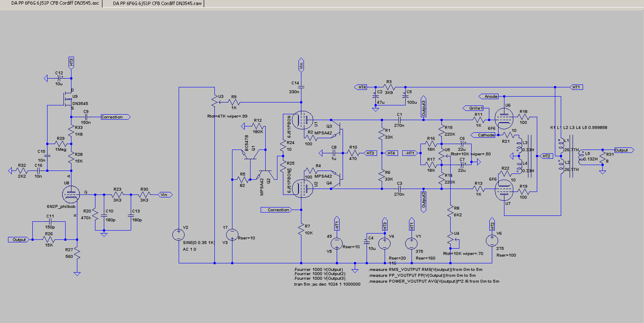The width and height of the screenshot is (644, 323).
Task: Select the V3 17V voltage source symbol
Action: (232, 234)
